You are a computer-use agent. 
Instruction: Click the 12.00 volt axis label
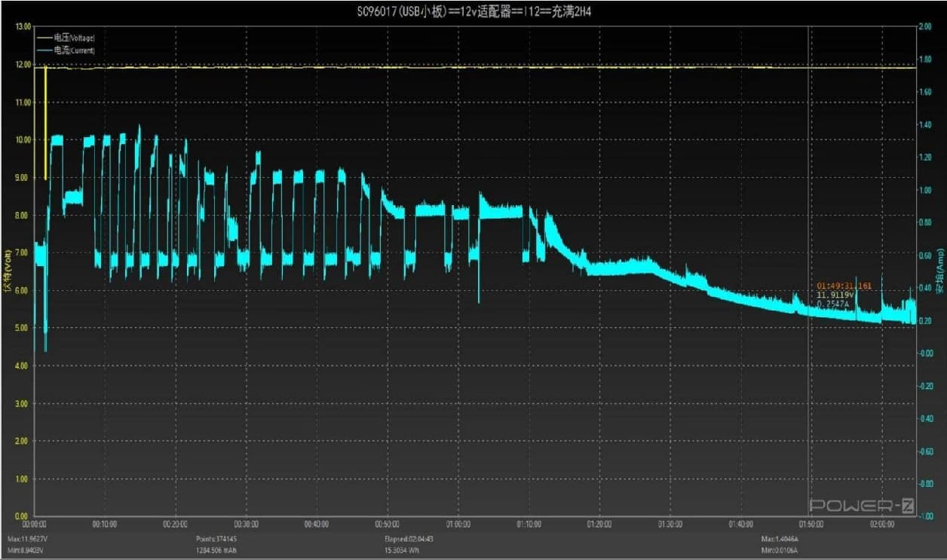(x=23, y=64)
